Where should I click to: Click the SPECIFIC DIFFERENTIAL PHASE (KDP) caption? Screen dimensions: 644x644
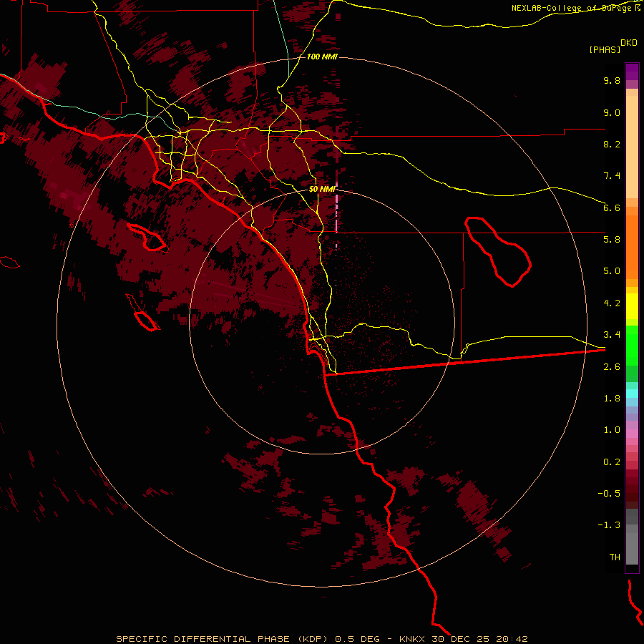coord(221,639)
